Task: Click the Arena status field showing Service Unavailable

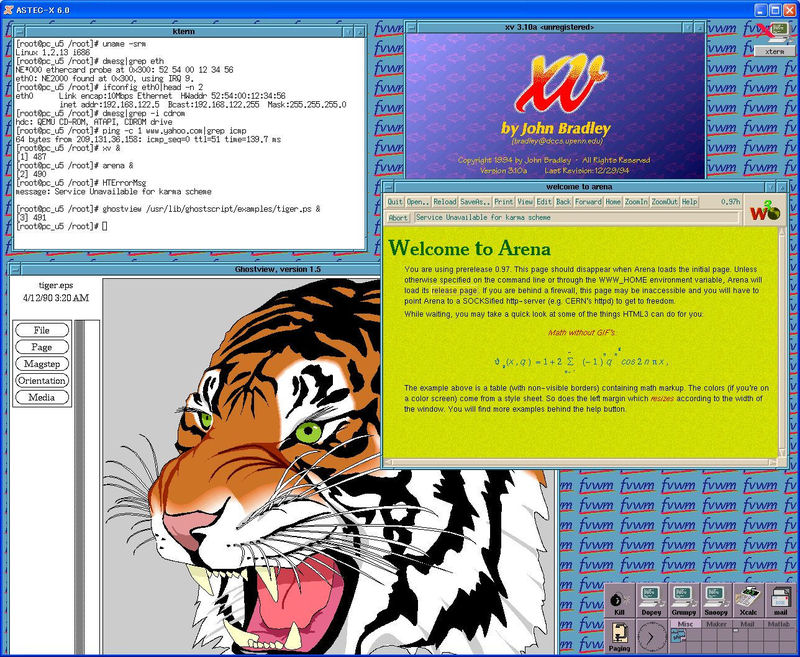Action: tap(577, 217)
